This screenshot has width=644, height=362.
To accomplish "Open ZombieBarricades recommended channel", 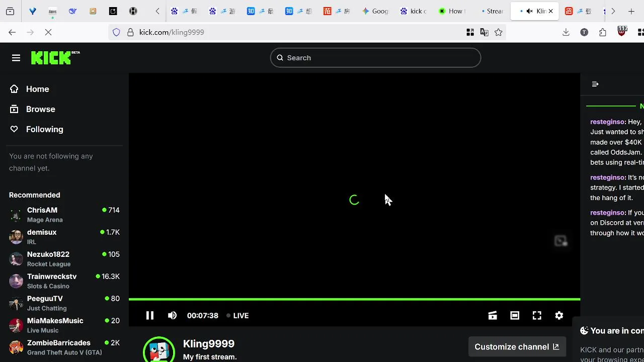I will pos(64,347).
